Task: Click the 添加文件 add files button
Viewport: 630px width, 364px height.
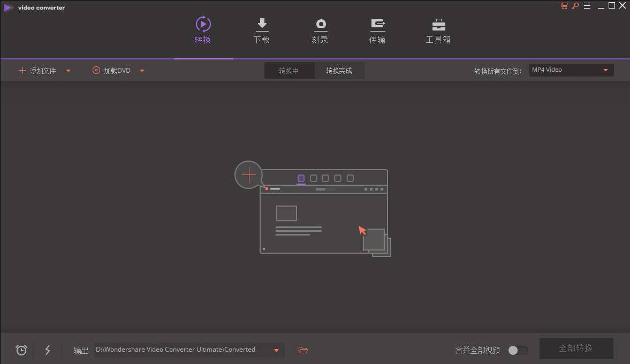Action: [39, 70]
